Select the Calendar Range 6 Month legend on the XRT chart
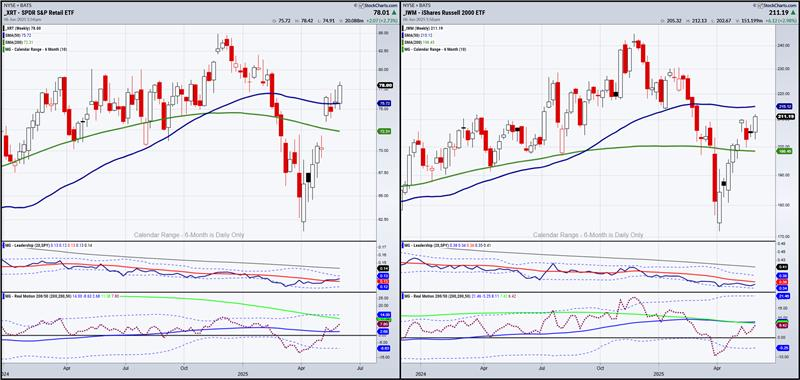 coord(35,49)
